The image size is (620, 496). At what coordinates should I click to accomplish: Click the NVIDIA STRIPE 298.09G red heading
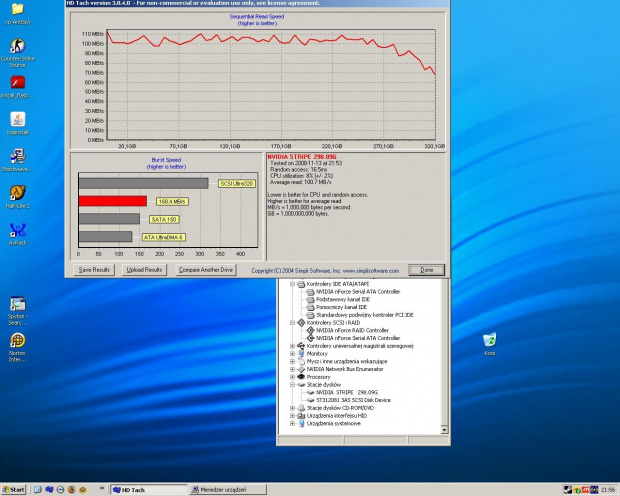tap(302, 157)
